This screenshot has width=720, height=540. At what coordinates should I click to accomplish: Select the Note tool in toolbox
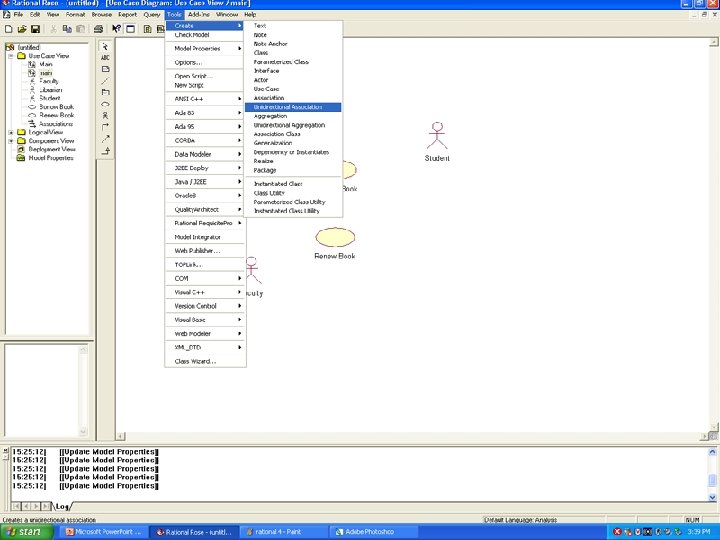[105, 69]
